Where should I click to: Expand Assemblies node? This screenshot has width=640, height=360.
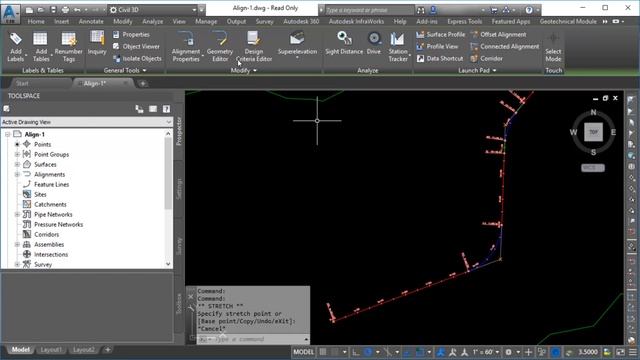click(17, 244)
